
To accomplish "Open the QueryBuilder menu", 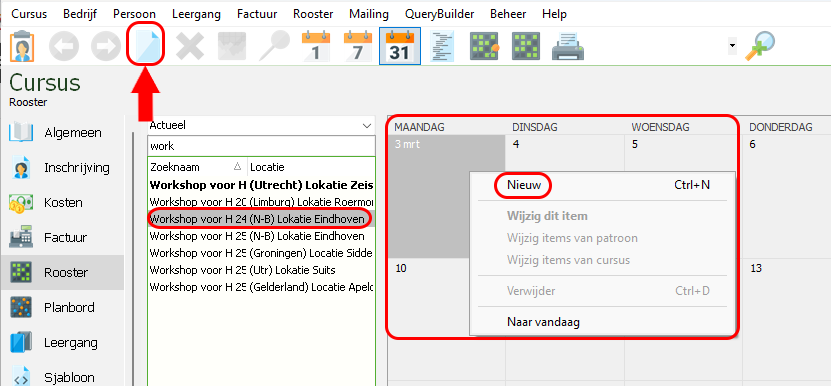I will [x=439, y=14].
